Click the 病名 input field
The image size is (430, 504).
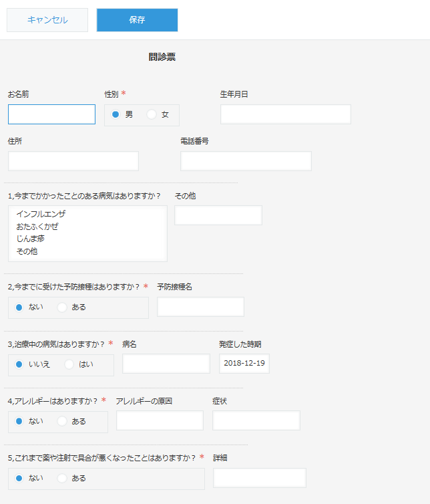166,364
